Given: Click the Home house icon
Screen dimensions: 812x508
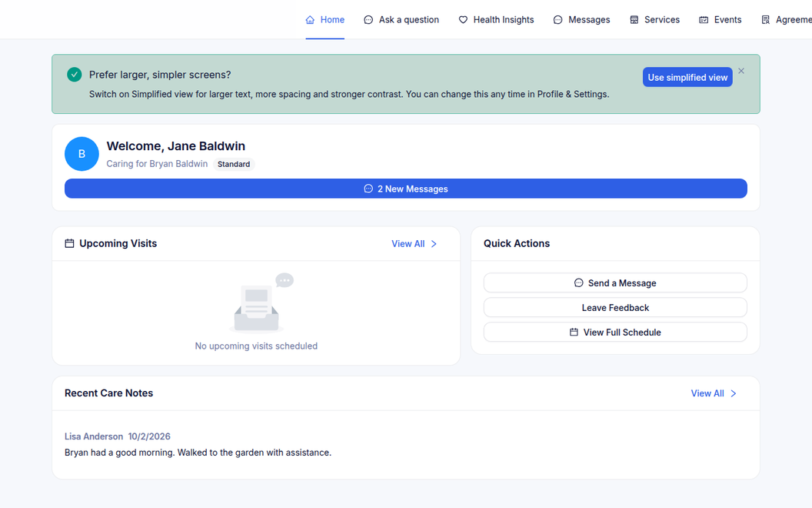Looking at the screenshot, I should tap(310, 20).
